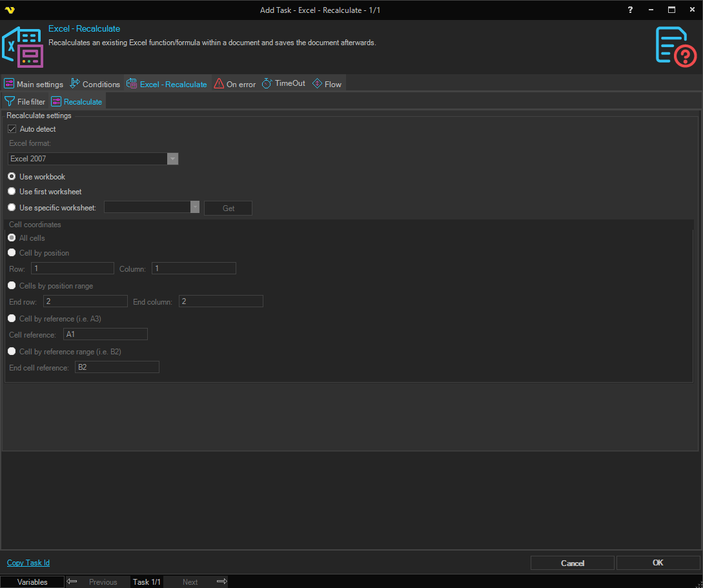Click the Cancel button
Viewport: 703px width, 588px height.
572,563
